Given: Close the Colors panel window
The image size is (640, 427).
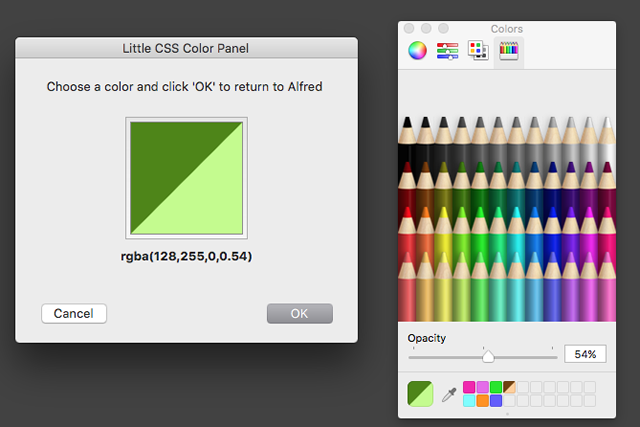Looking at the screenshot, I should point(407,28).
